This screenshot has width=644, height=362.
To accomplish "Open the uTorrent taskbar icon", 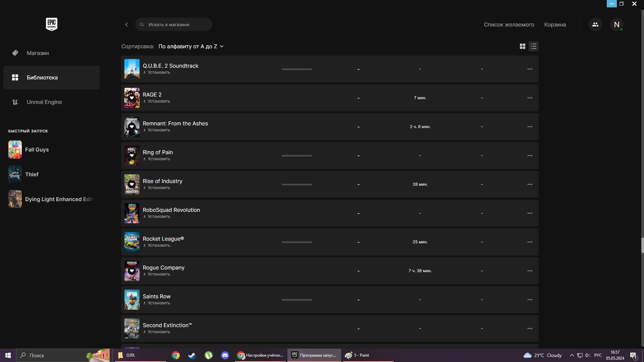I will point(208,355).
